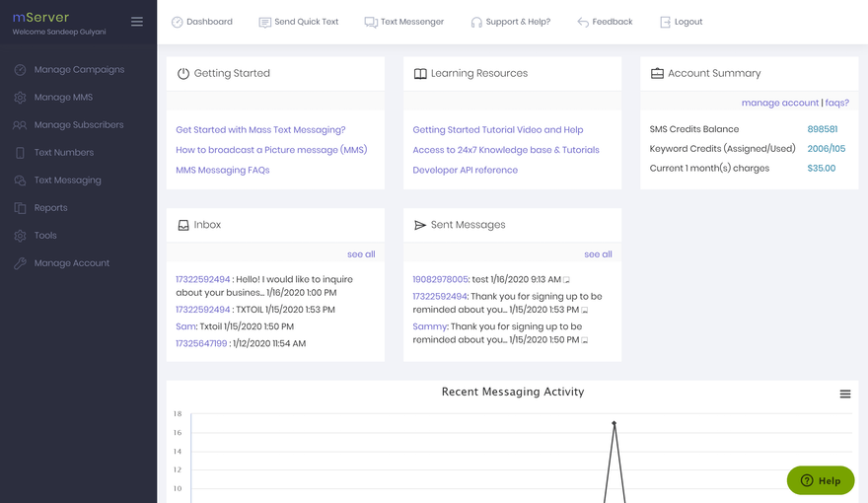Open Developer API reference link

(x=465, y=170)
